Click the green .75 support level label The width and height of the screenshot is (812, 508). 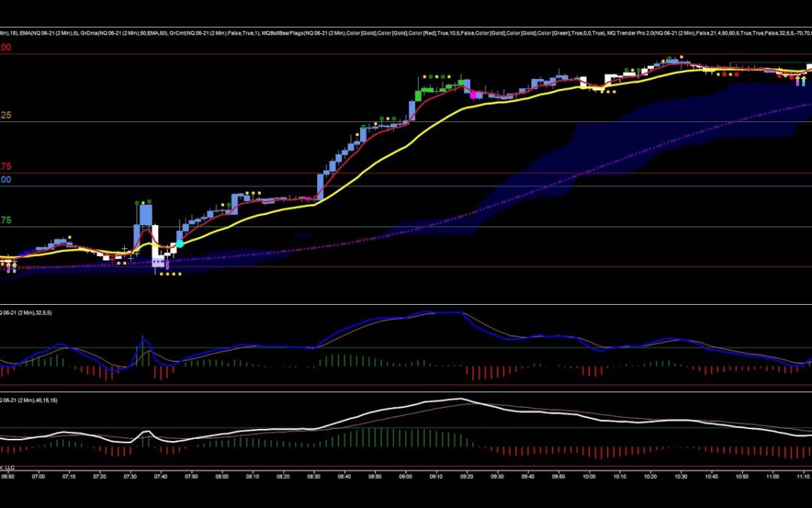(8, 221)
